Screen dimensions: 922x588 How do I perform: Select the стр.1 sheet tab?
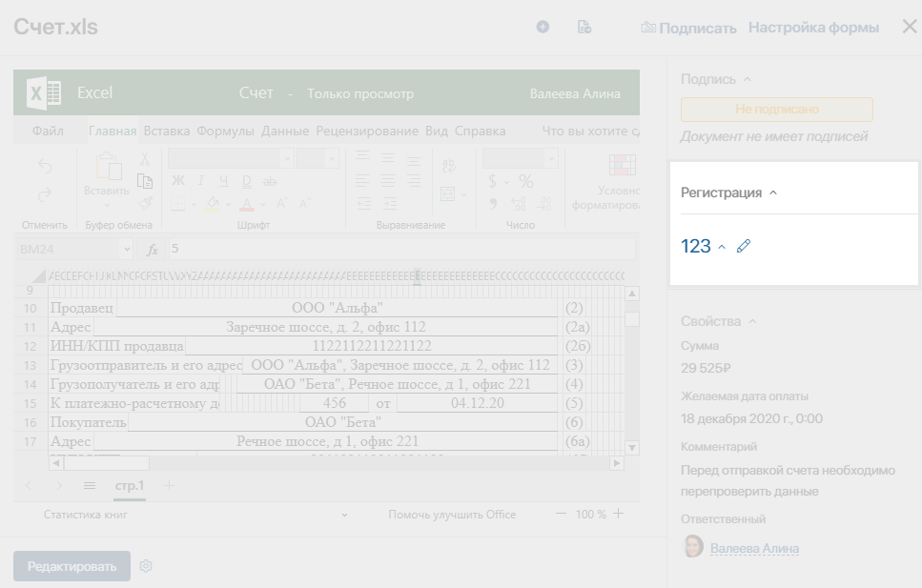tap(130, 486)
